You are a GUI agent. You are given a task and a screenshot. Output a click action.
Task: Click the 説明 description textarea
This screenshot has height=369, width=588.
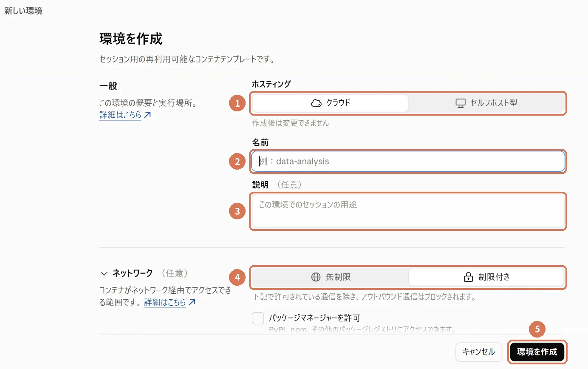(x=408, y=211)
